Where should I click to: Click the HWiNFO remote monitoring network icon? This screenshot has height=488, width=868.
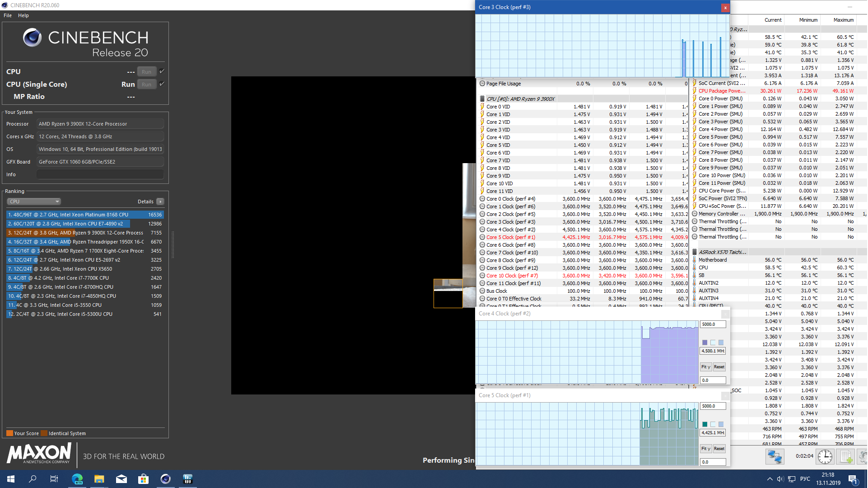click(775, 457)
